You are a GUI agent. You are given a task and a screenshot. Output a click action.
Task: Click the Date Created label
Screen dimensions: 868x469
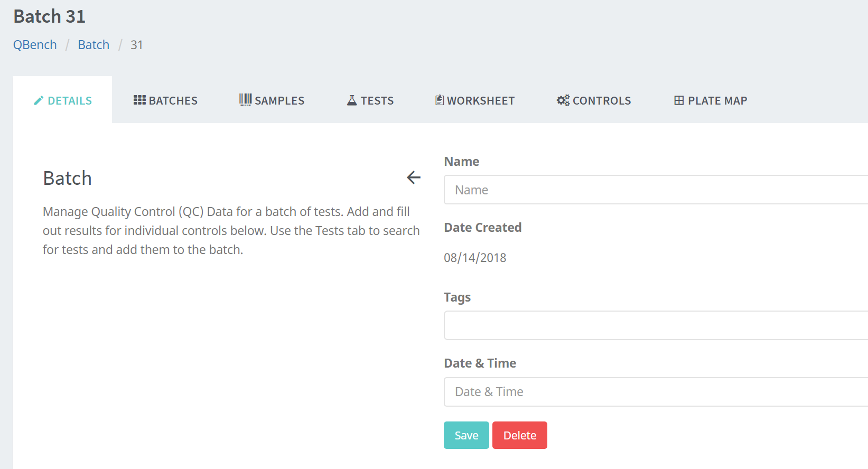(482, 228)
